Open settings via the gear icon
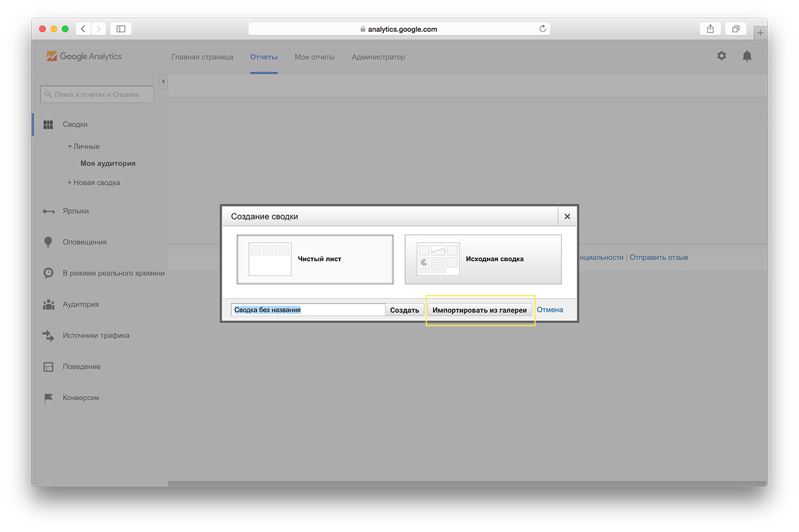Screen dimensions: 799x532 [x=722, y=56]
